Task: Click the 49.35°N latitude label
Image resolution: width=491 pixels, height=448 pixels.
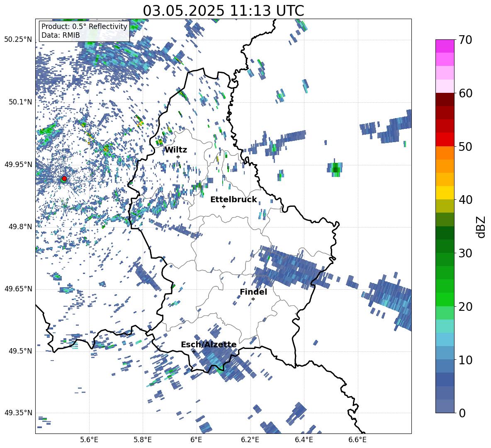Action: pos(18,413)
